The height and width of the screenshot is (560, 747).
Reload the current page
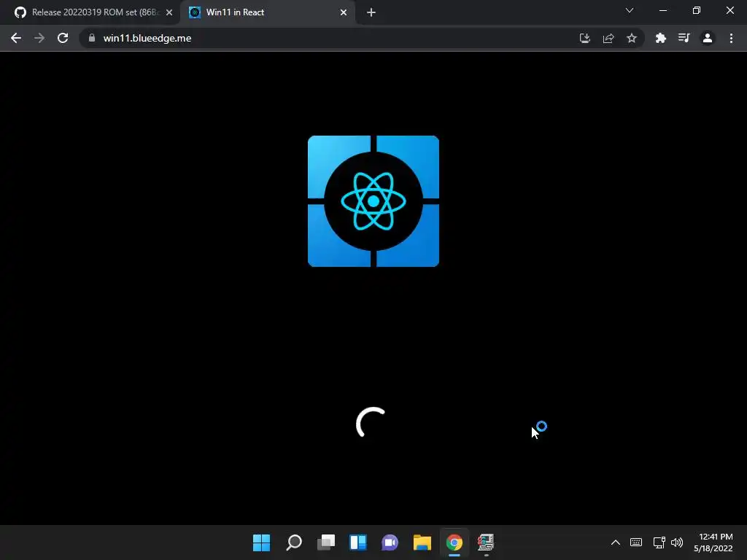(63, 38)
